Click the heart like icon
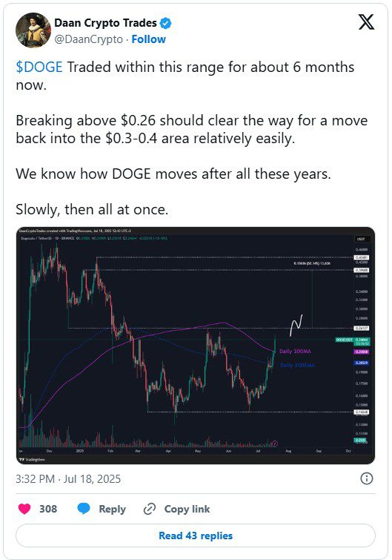Screen dimensions: 392x560 point(24,509)
